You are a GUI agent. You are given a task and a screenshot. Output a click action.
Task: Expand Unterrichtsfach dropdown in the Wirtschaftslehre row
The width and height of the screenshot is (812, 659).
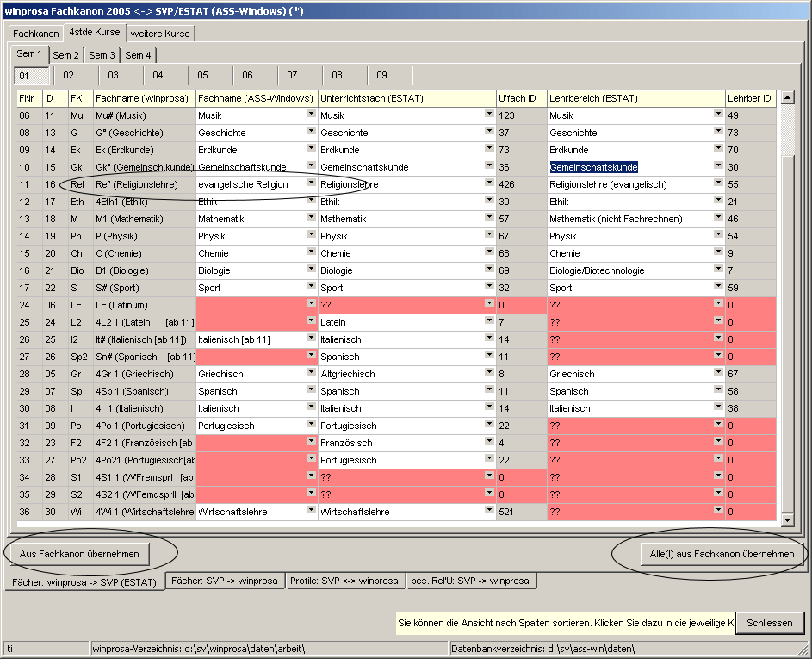point(489,511)
